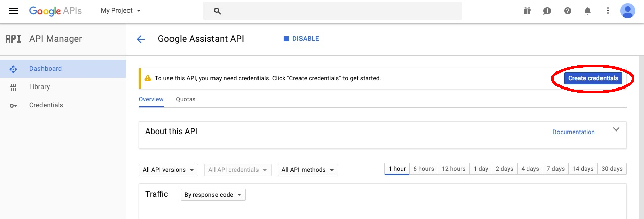Select the 14 days time range
Screen dimensions: 644x219
click(x=583, y=169)
